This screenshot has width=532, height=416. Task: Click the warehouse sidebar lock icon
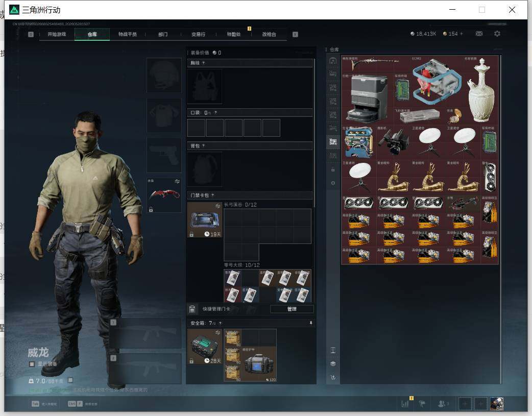click(x=333, y=169)
